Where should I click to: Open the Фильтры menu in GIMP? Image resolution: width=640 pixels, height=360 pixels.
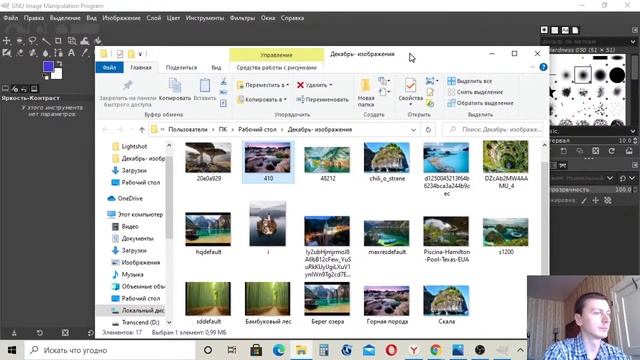(242, 18)
